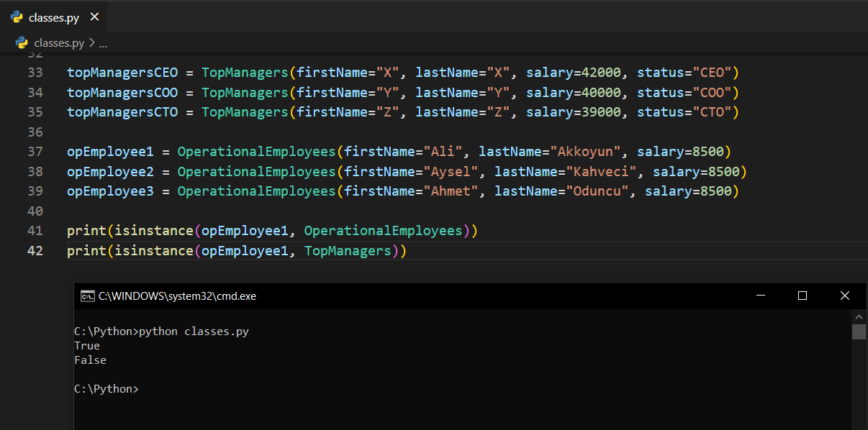Screen dimensions: 868x430
Task: Click TopManagers inside isinstance on line 42
Action: (348, 251)
